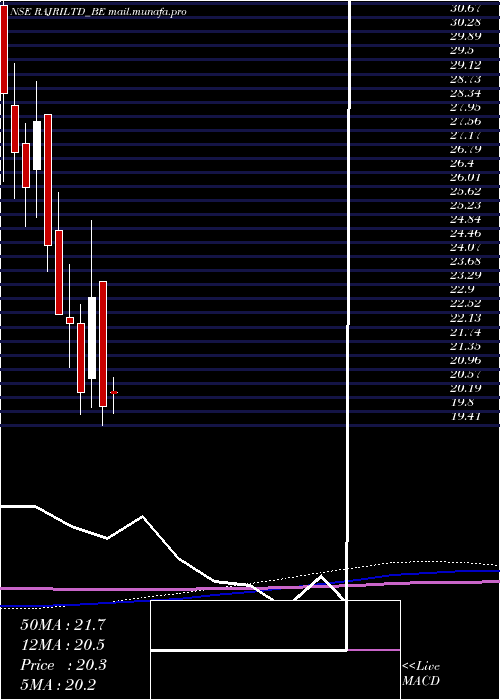The width and height of the screenshot is (500, 700).
Task: Click the tall white candle between 20.57 and 22.9
Action: pos(92,338)
